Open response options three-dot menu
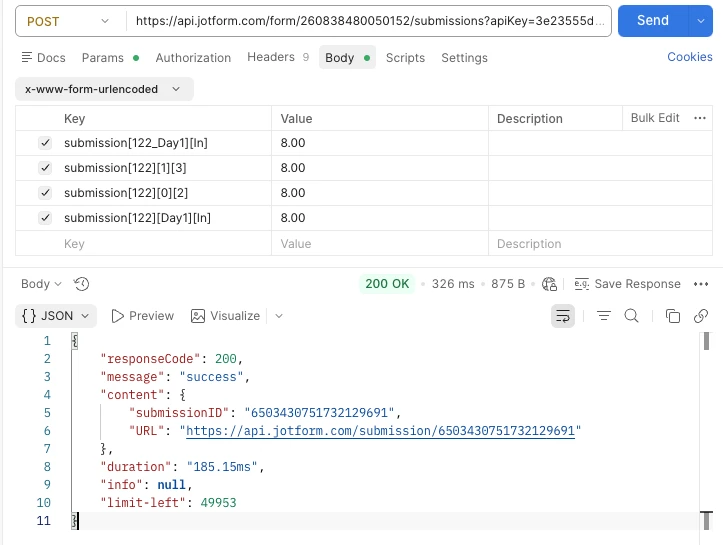This screenshot has height=545, width=723. 700,284
